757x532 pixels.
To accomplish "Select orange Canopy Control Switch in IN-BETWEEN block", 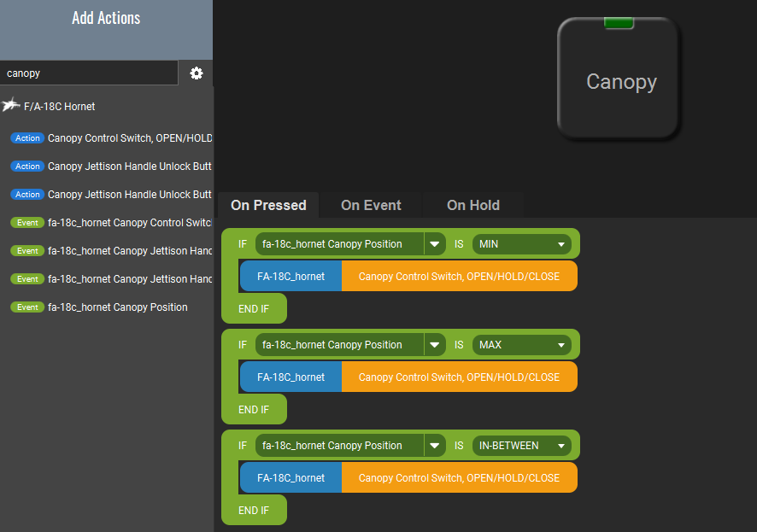I will (459, 478).
